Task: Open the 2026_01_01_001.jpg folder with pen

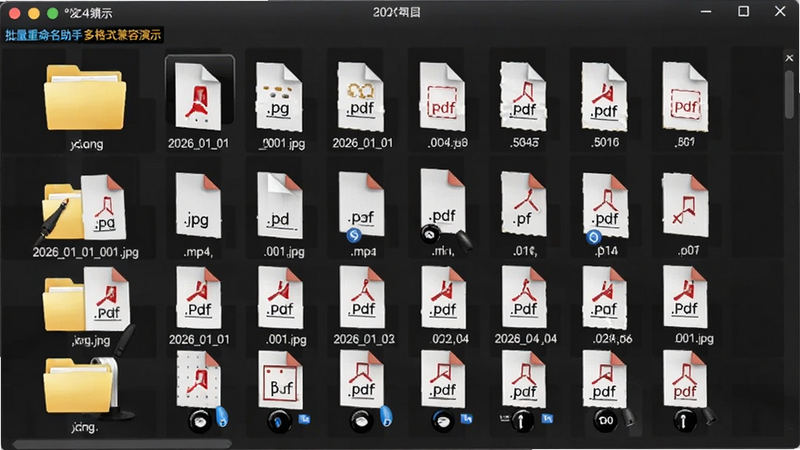Action: pyautogui.click(x=84, y=209)
